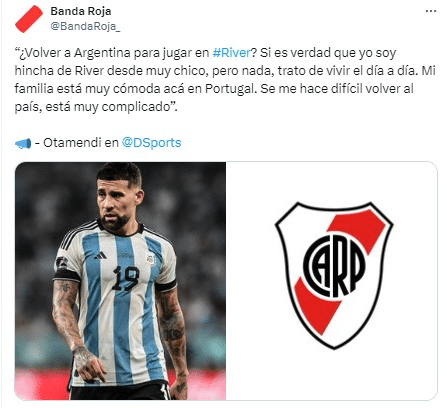This screenshot has height=408, width=447.
Task: Click the number 19 on the jersey
Action: point(126,278)
